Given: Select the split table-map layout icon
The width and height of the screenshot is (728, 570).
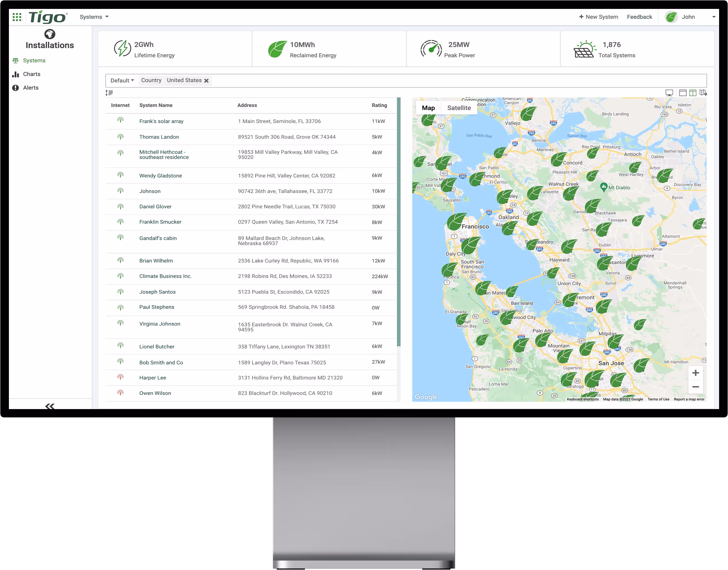Looking at the screenshot, I should (693, 93).
